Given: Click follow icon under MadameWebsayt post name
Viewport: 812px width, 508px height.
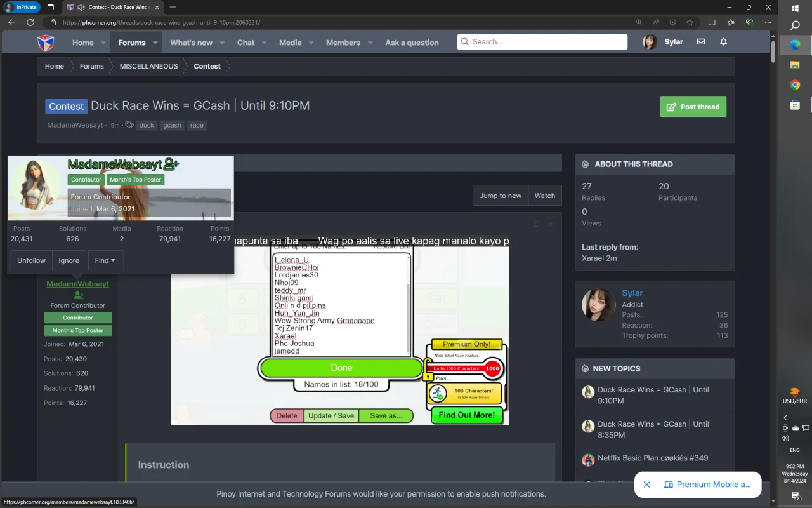Looking at the screenshot, I should 78,295.
